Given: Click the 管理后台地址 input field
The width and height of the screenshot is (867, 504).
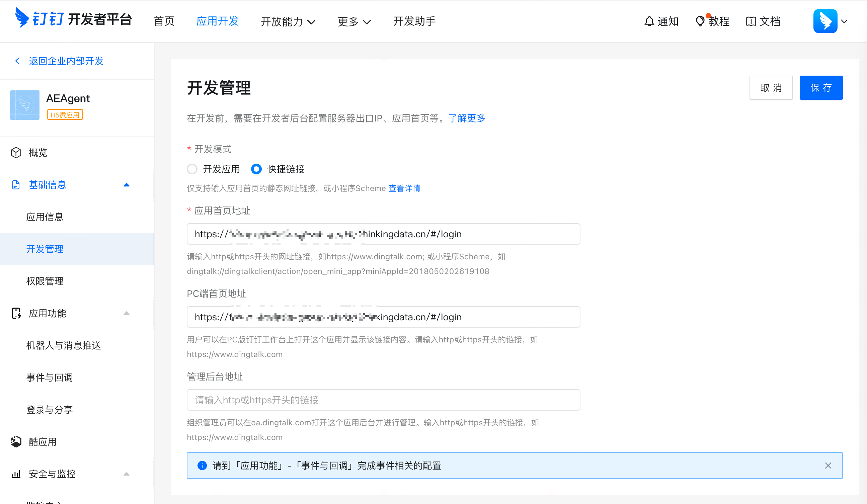Looking at the screenshot, I should pyautogui.click(x=383, y=400).
